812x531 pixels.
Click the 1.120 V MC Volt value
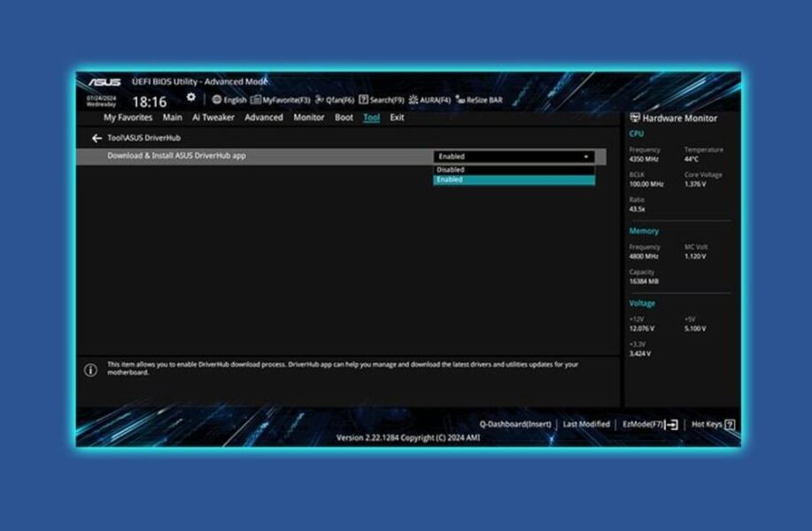[x=695, y=257]
